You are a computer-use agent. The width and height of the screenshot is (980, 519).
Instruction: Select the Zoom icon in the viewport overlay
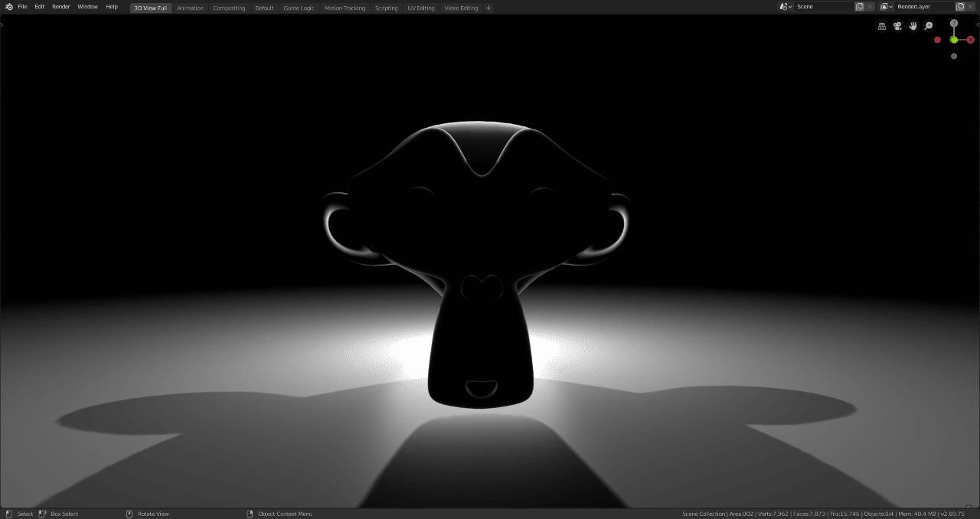pyautogui.click(x=928, y=26)
